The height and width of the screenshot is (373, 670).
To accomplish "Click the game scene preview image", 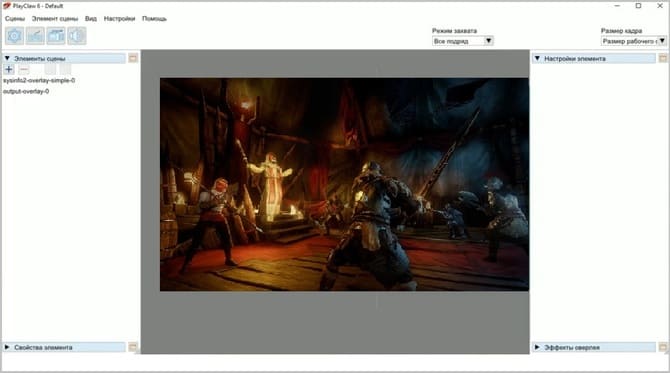I will (344, 184).
